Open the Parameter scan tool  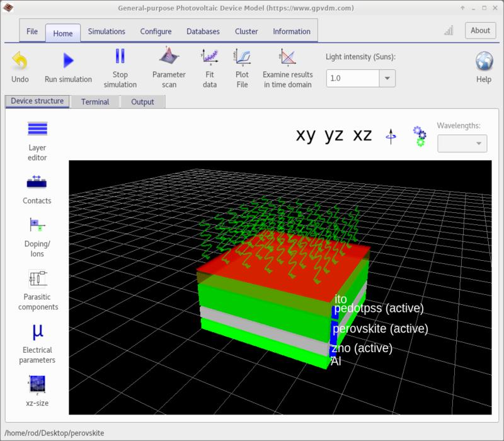169,57
